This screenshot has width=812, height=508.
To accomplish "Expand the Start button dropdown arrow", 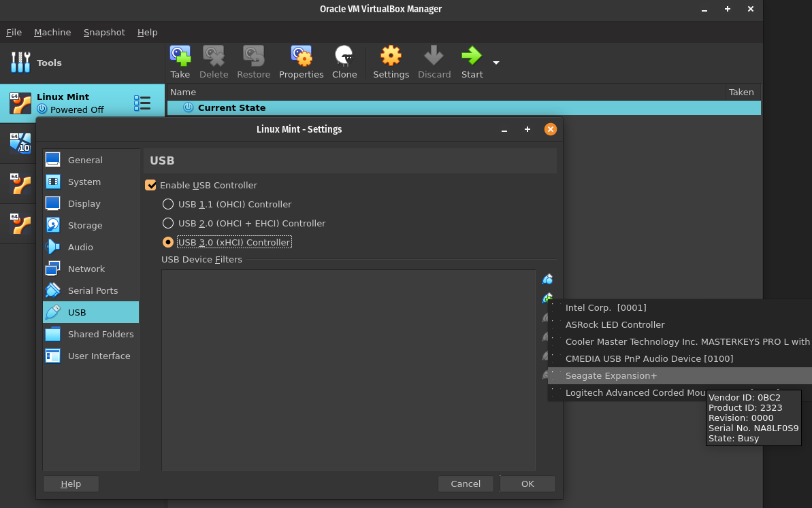I will [x=496, y=63].
